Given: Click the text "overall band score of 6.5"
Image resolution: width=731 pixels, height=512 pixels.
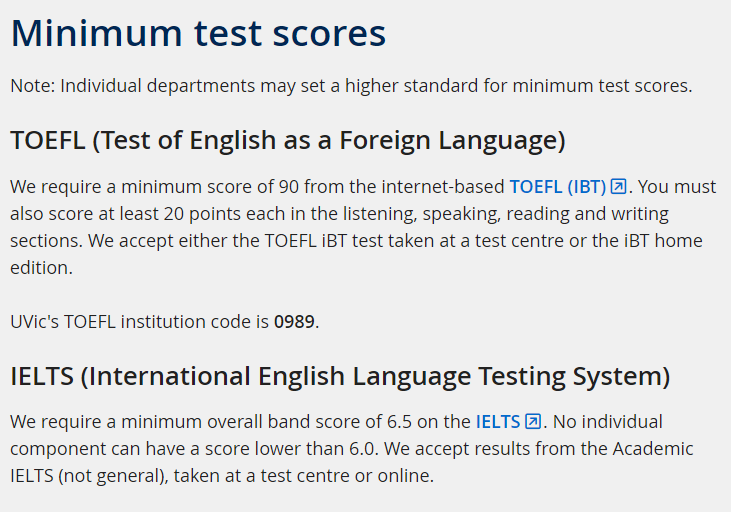Looking at the screenshot, I should [x=310, y=422].
